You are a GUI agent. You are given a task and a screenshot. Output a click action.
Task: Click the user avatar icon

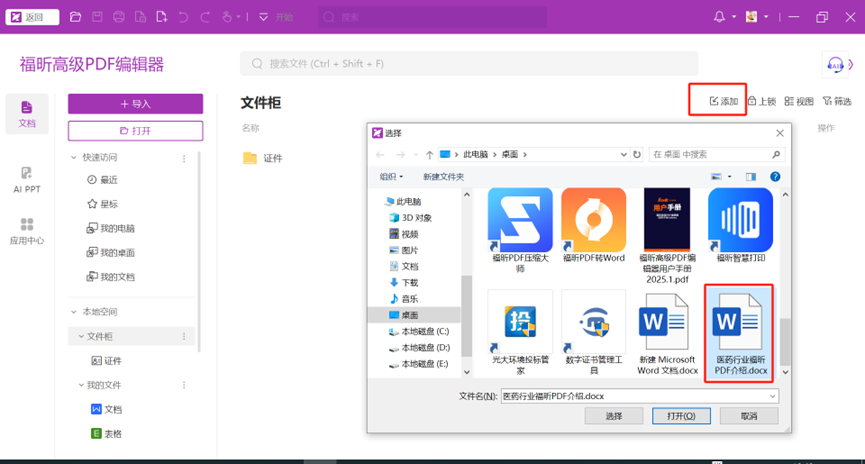coord(751,17)
